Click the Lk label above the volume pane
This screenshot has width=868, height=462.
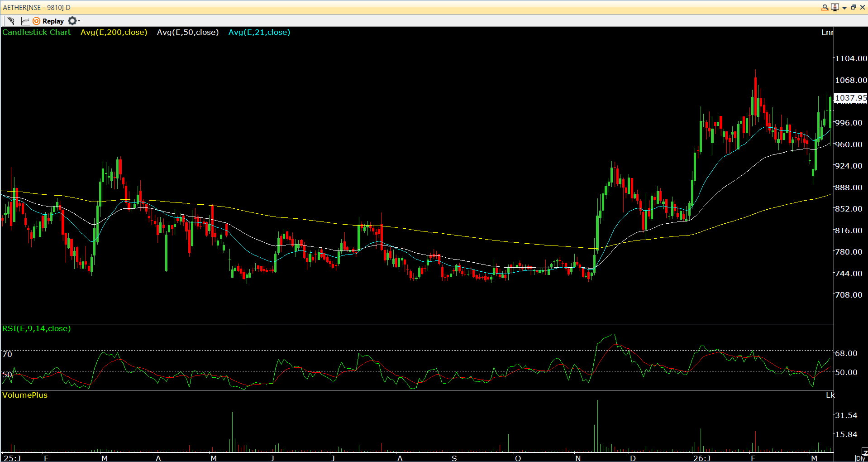pyautogui.click(x=831, y=395)
